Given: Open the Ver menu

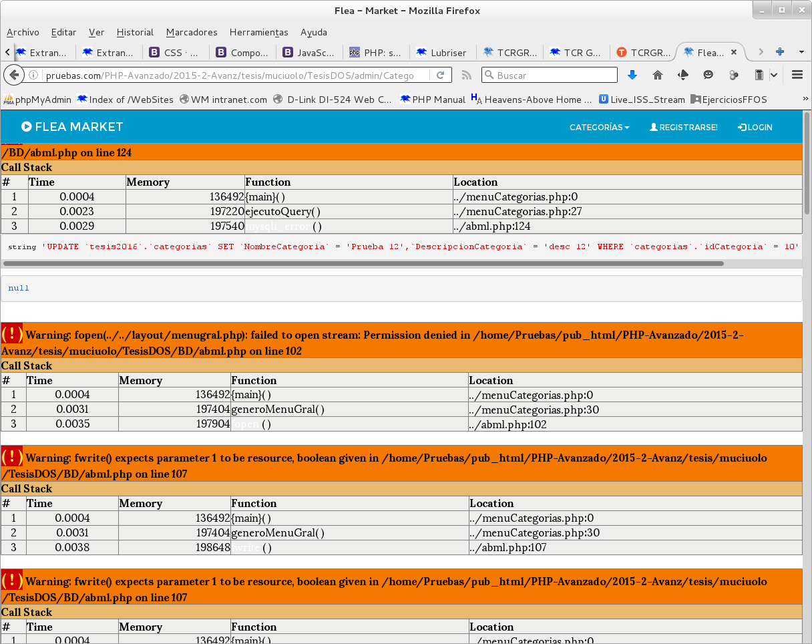Looking at the screenshot, I should click(x=96, y=32).
